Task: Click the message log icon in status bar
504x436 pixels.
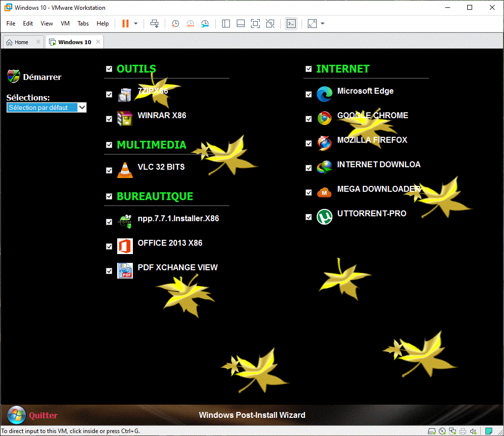Action: point(489,431)
